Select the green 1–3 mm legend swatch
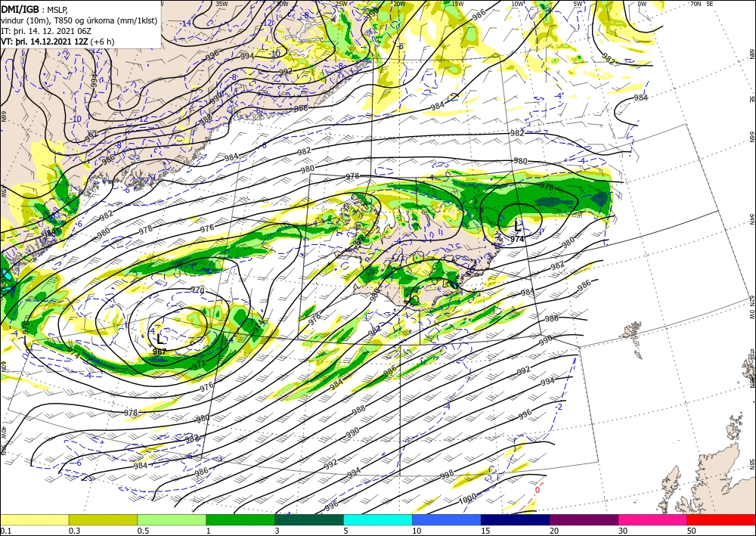This screenshot has height=536, width=756. point(240,519)
